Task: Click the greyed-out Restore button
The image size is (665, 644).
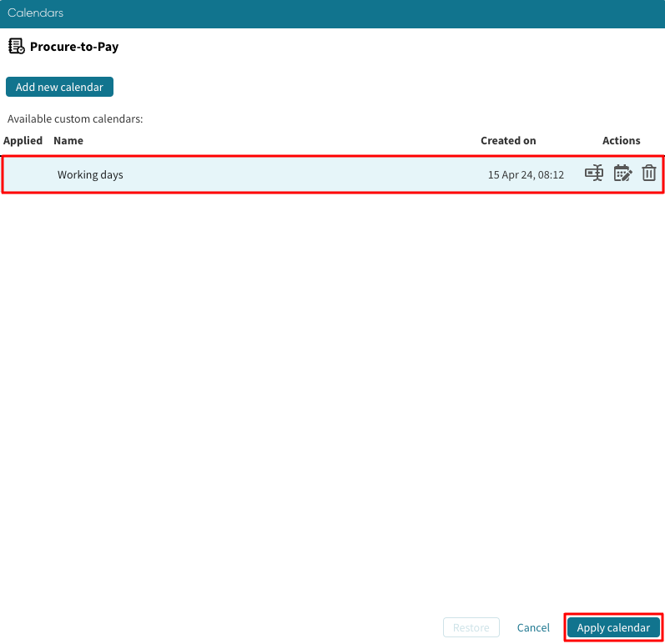Action: click(471, 627)
